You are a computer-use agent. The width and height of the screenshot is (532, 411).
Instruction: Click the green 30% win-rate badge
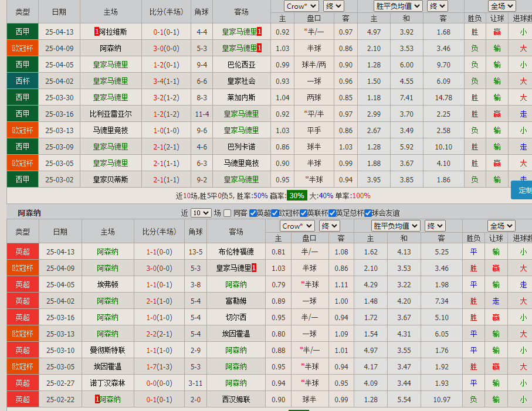(296, 195)
